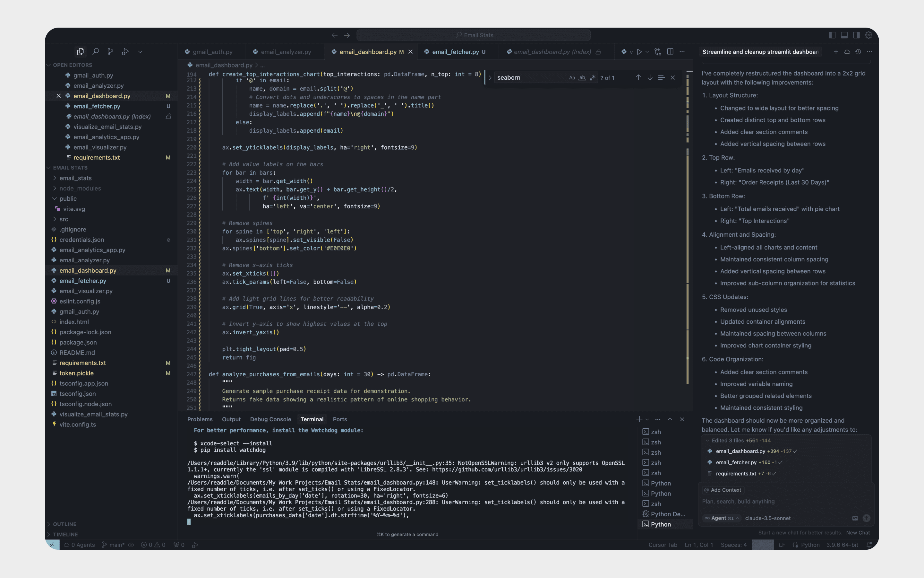Go to next find match

(x=650, y=78)
